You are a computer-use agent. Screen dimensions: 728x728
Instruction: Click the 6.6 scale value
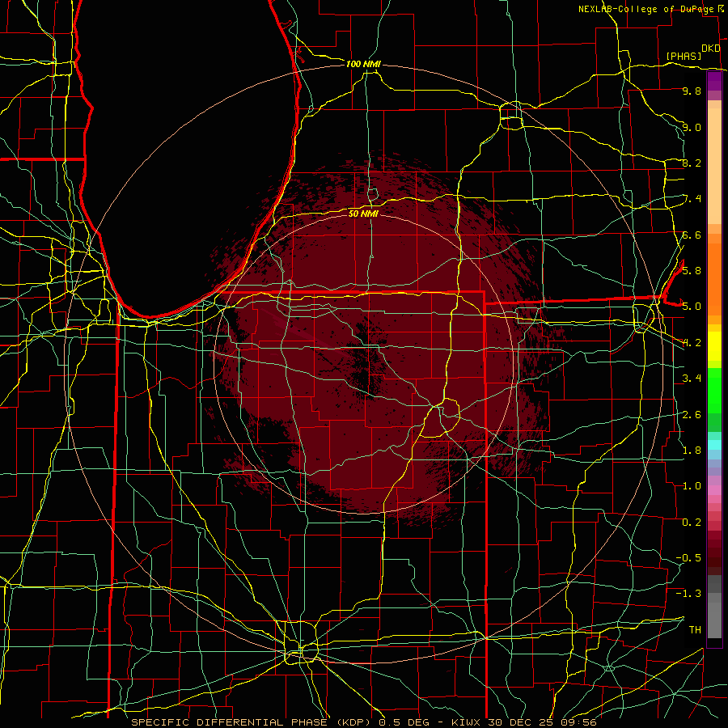[x=692, y=235]
